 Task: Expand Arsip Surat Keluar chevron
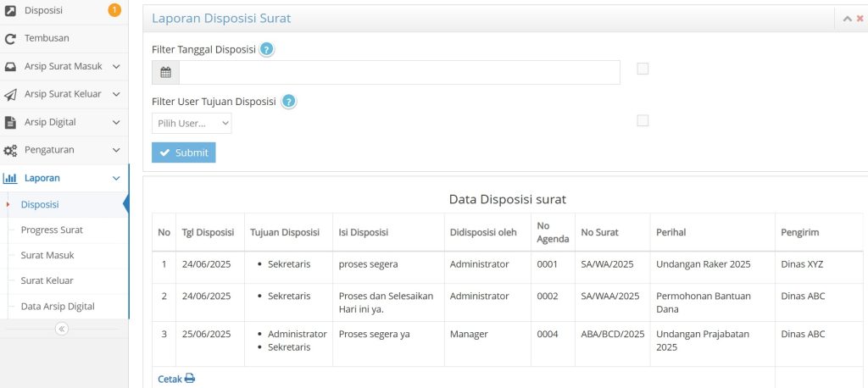coord(115,94)
